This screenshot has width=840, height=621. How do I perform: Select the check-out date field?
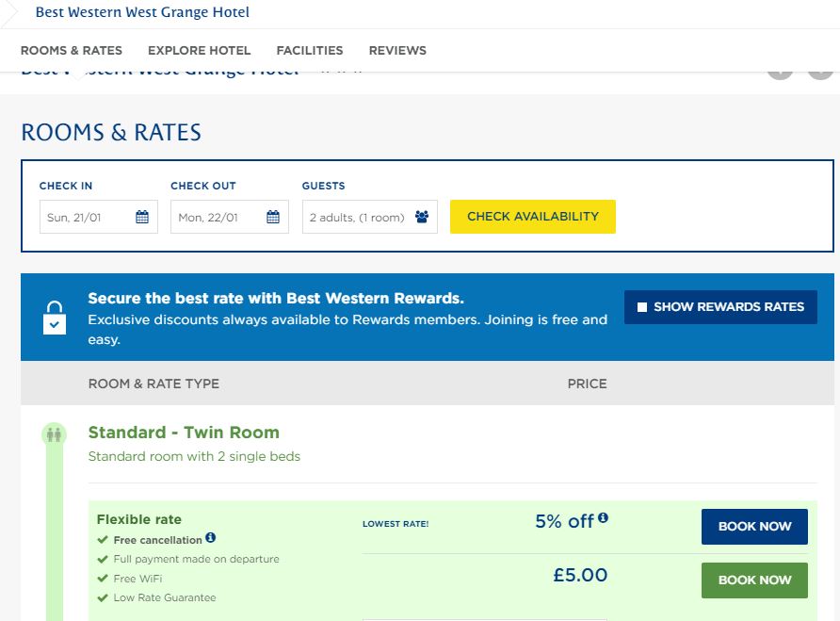pos(229,217)
